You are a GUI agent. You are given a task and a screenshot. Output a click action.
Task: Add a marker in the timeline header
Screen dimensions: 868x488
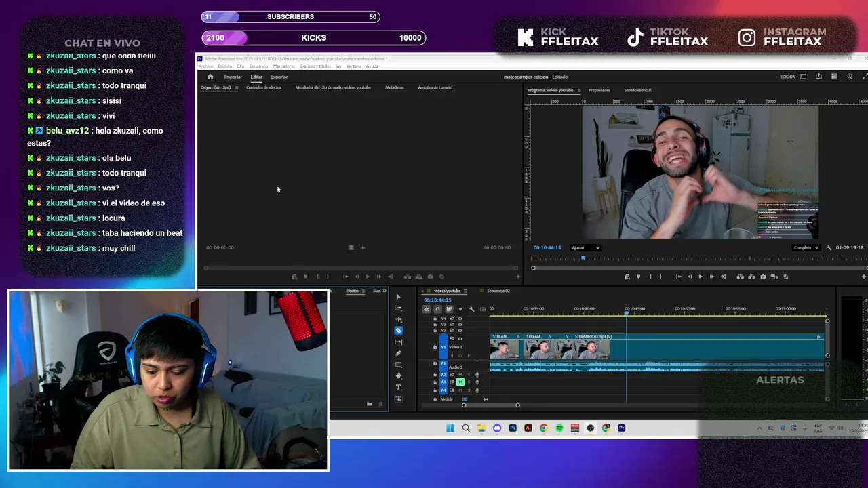pyautogui.click(x=460, y=309)
